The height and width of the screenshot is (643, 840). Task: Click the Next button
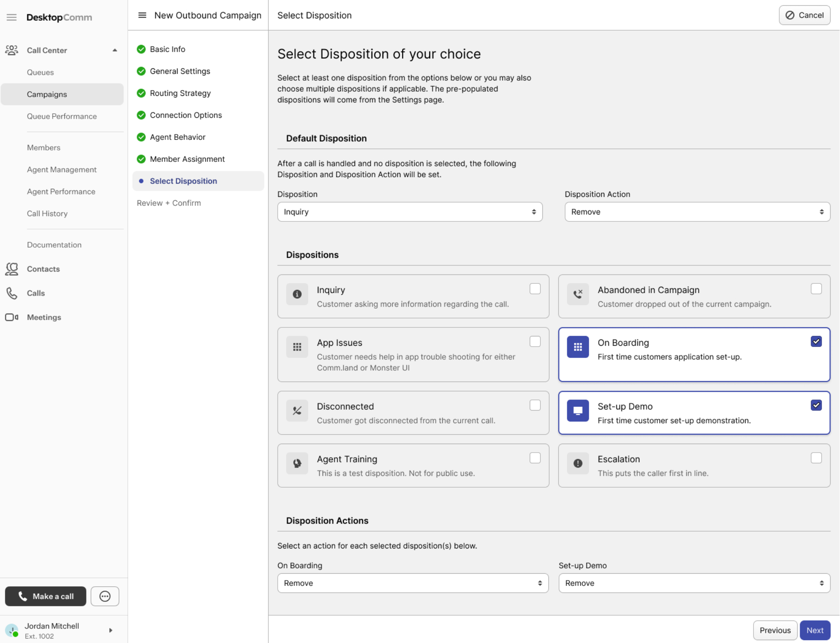(815, 630)
